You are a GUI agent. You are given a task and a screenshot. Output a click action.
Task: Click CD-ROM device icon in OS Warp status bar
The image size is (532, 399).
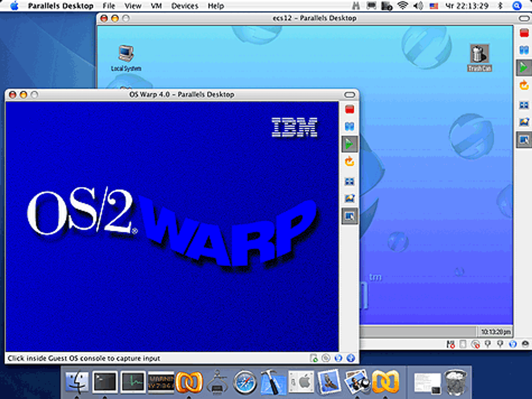[326, 358]
